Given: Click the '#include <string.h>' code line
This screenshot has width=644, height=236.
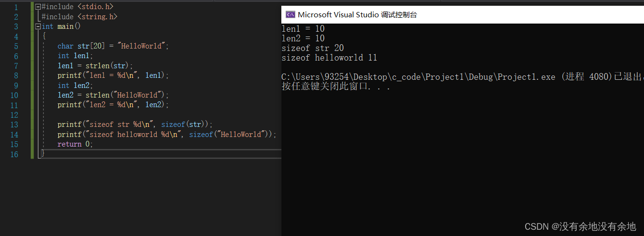Looking at the screenshot, I should (79, 17).
